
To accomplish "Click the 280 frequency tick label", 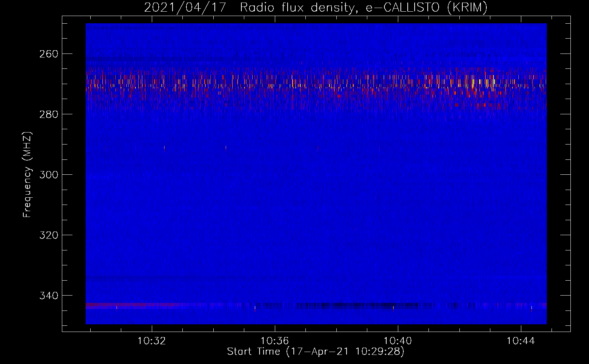I will (x=48, y=114).
